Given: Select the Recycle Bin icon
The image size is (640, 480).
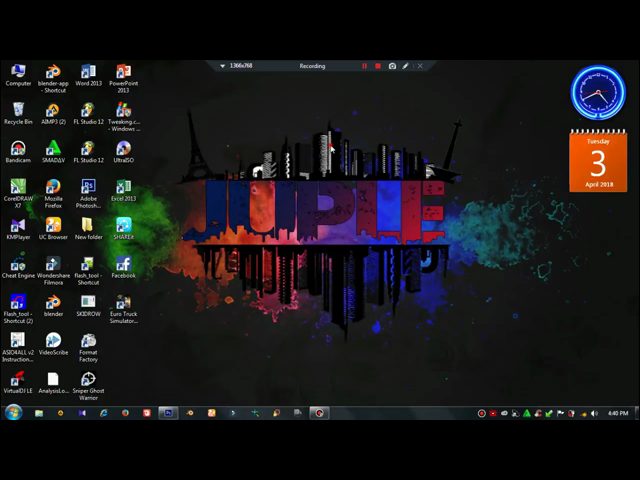Looking at the screenshot, I should [x=18, y=113].
